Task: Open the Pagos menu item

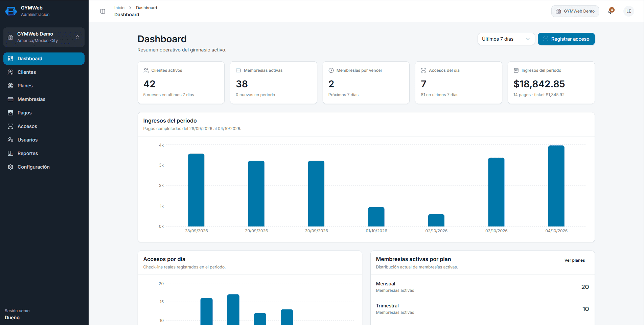Action: [44, 113]
